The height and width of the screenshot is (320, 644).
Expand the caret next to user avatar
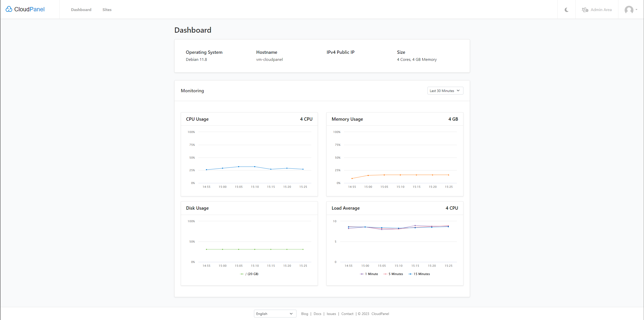pos(636,10)
